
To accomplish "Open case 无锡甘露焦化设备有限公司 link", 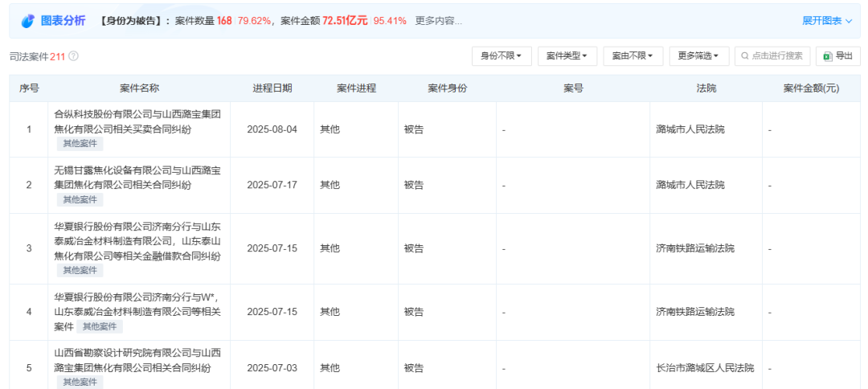I will (138, 178).
